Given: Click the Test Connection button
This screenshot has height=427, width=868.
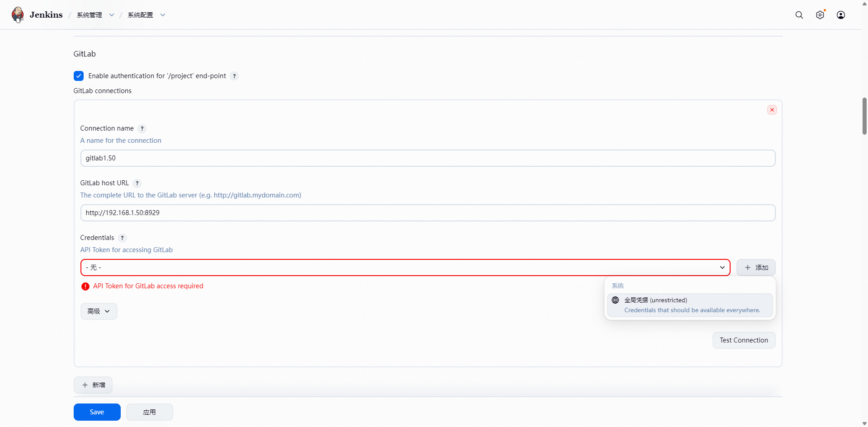Looking at the screenshot, I should click(744, 340).
